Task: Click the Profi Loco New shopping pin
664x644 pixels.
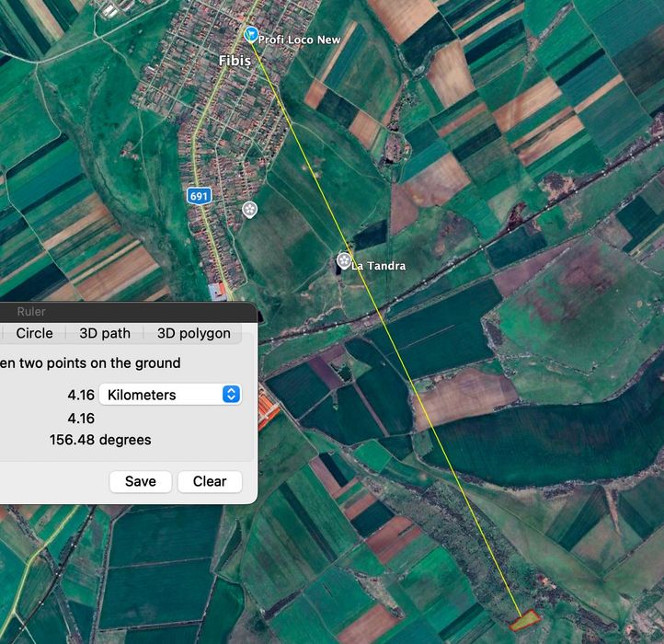Action: point(251,34)
